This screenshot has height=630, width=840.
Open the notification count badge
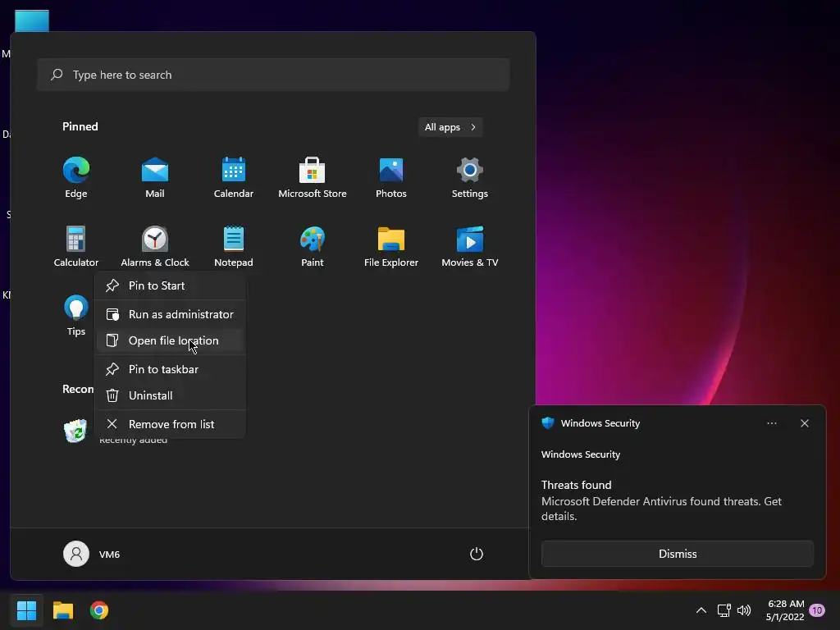tap(817, 610)
